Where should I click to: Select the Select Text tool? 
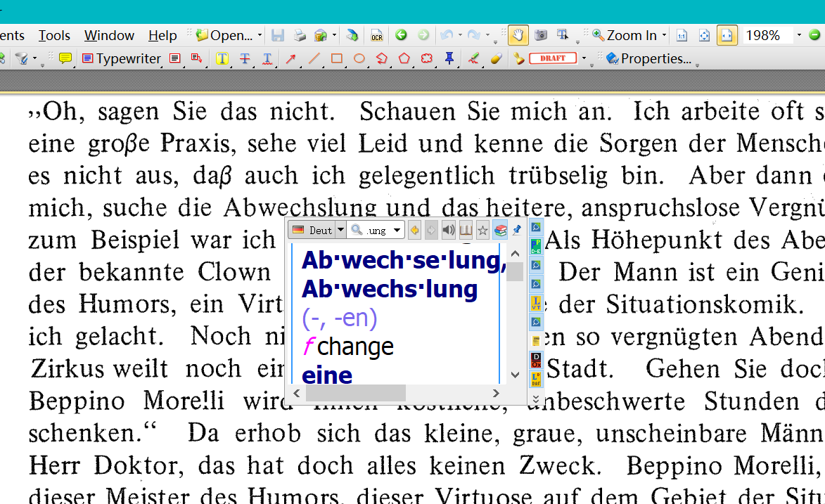point(563,35)
